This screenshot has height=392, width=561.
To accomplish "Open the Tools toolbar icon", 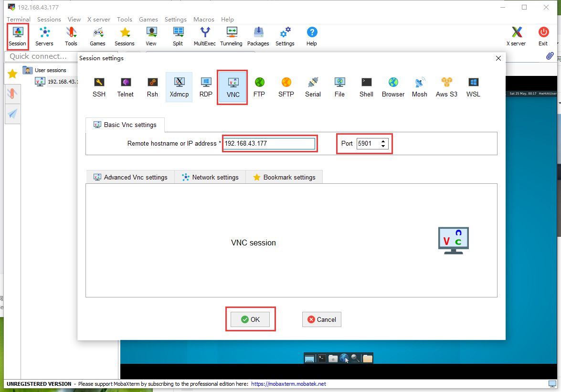I will click(71, 36).
